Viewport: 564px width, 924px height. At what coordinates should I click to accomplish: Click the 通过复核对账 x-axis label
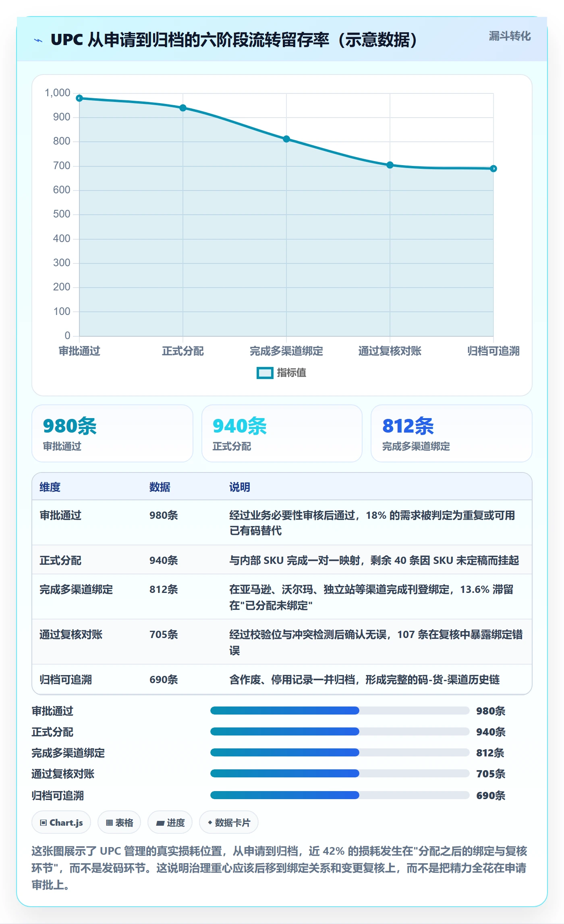tap(390, 351)
